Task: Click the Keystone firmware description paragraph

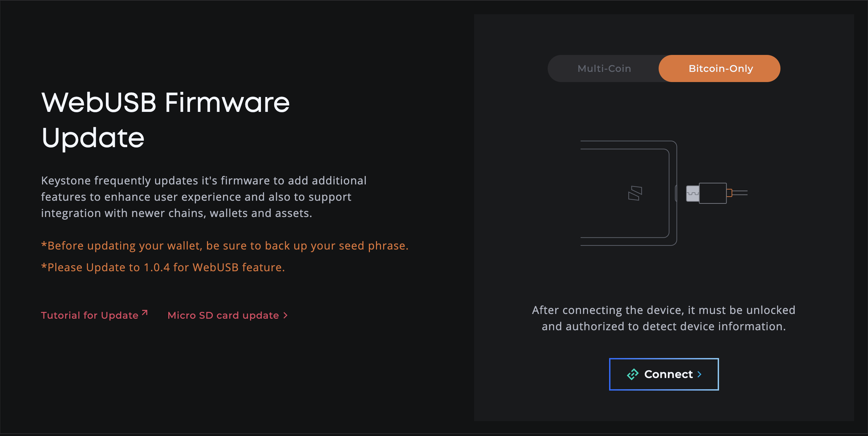Action: [204, 197]
